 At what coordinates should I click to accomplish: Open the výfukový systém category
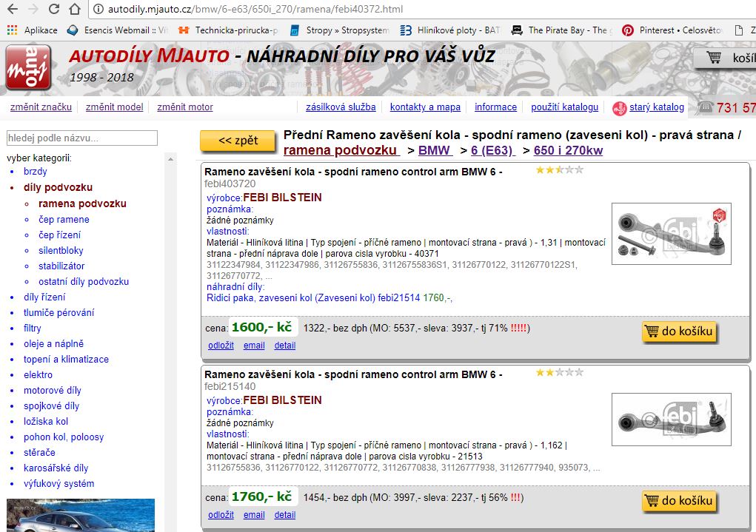58,483
